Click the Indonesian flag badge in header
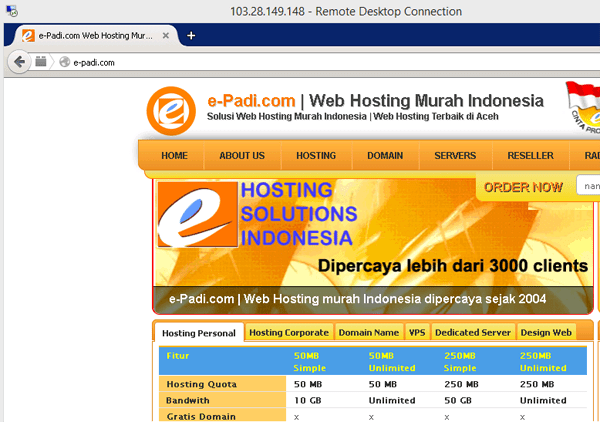Image resolution: width=600 pixels, height=422 pixels. (583, 107)
